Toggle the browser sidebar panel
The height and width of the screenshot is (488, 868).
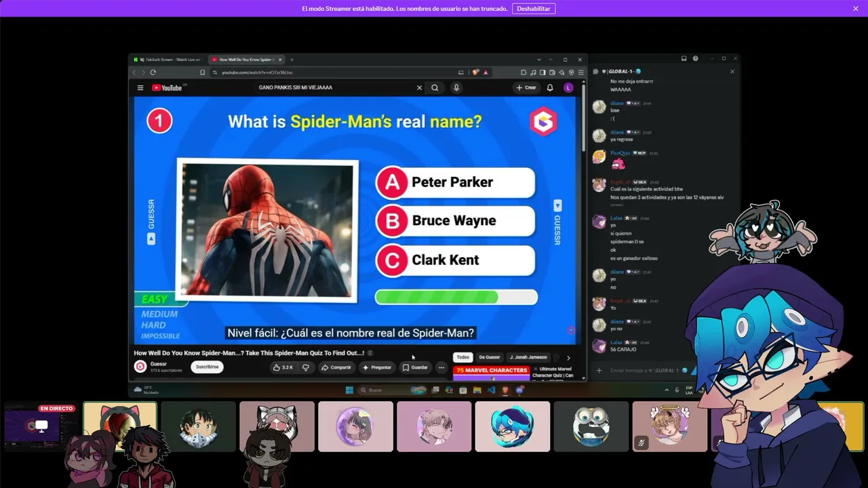pos(542,73)
